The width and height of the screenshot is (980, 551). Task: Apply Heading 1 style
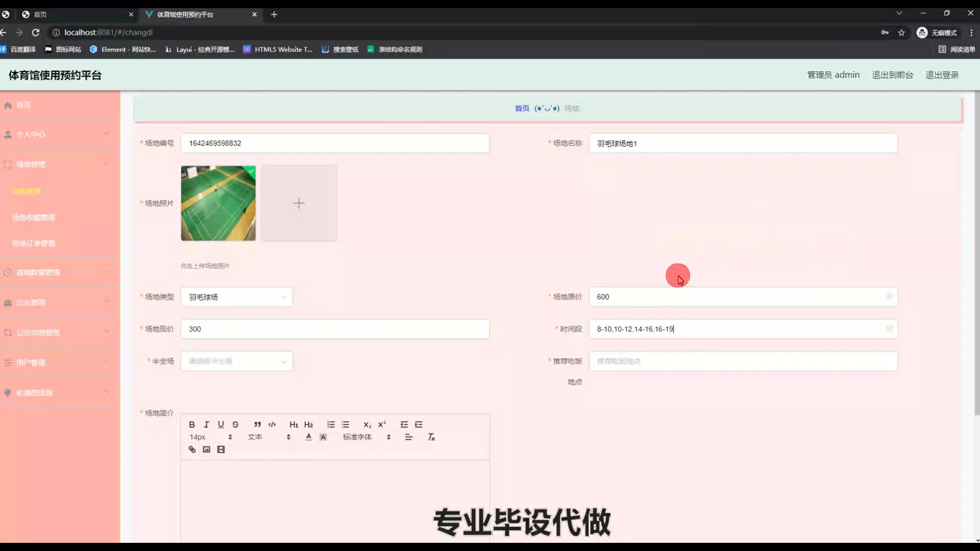[x=293, y=424]
